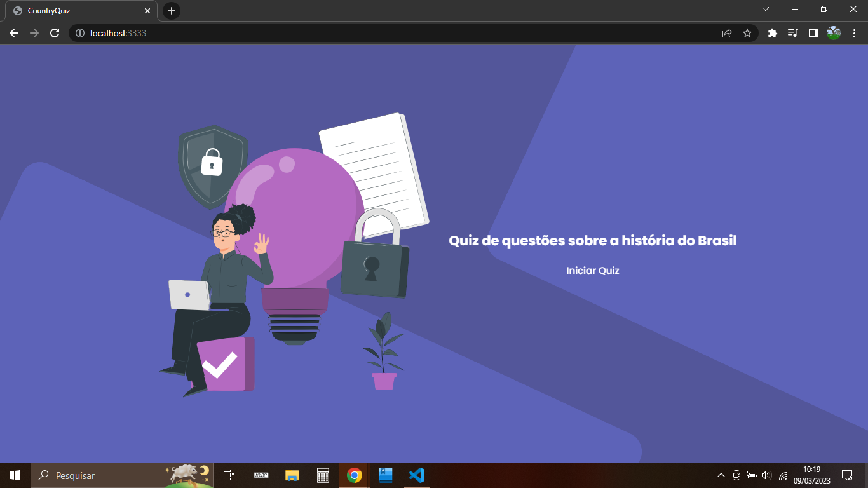
Task: Expand the hidden icons chevron in the system tray
Action: point(722,475)
